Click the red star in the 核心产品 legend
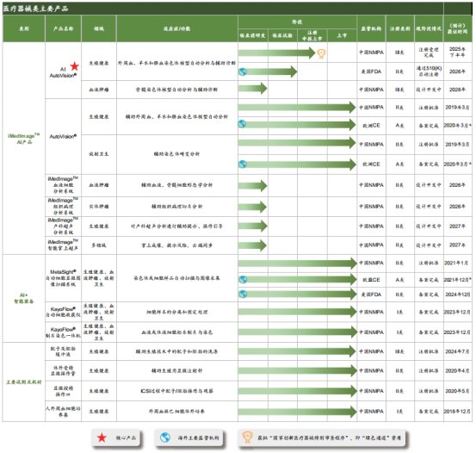The width and height of the screenshot is (476, 453). 102,437
